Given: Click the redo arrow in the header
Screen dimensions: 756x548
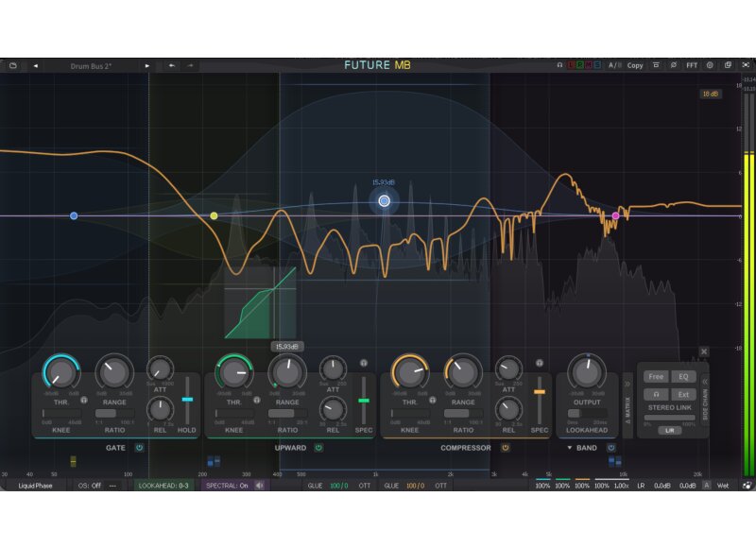Looking at the screenshot, I should point(191,65).
